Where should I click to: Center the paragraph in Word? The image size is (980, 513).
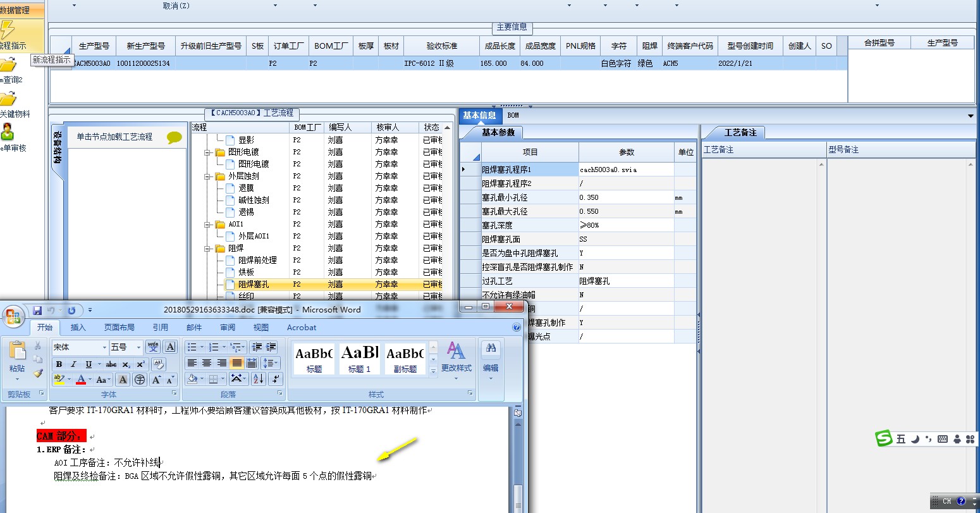tap(207, 362)
